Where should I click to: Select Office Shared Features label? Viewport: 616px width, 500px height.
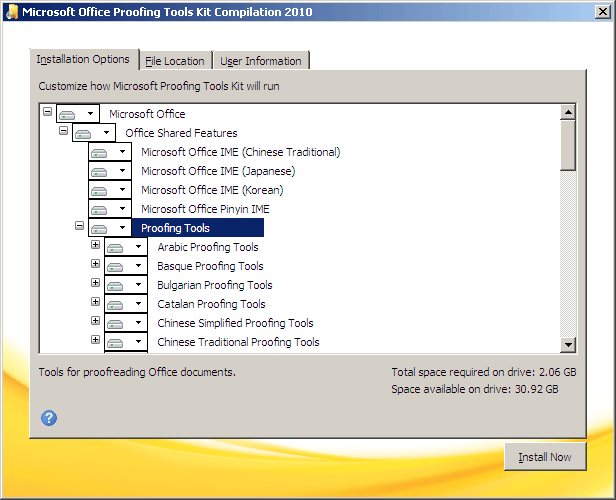coord(181,133)
